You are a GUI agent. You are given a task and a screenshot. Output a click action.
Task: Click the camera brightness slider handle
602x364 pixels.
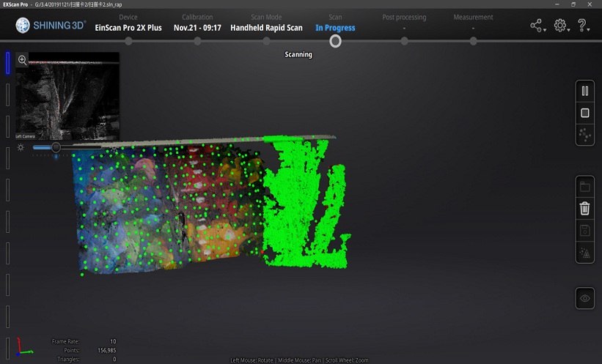(x=56, y=148)
